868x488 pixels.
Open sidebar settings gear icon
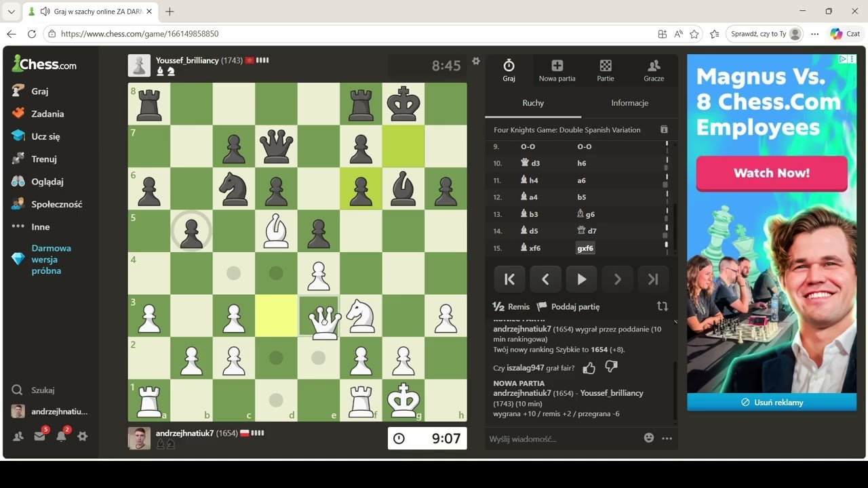coord(83,436)
